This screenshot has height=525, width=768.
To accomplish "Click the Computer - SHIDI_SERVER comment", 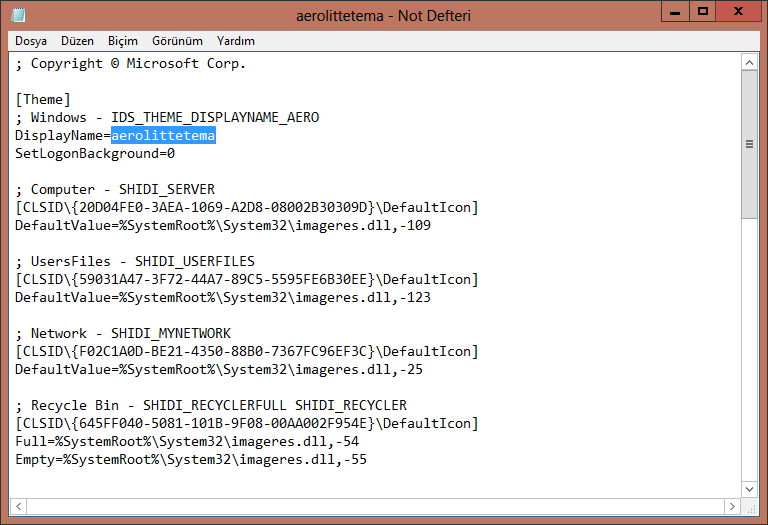I will 115,190.
